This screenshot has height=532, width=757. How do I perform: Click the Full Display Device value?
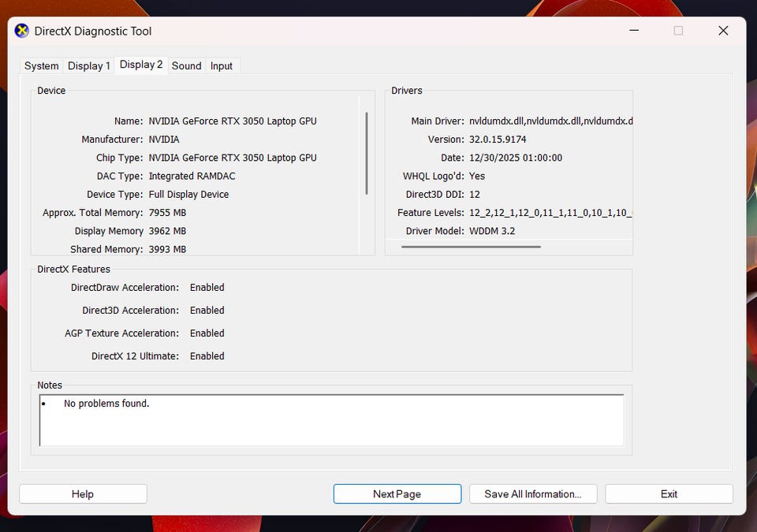pos(188,195)
